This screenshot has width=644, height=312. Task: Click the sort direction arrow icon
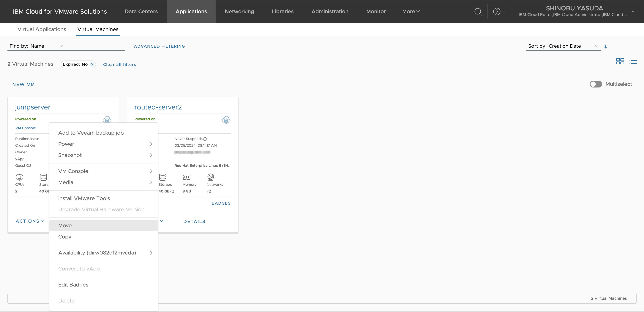(605, 47)
